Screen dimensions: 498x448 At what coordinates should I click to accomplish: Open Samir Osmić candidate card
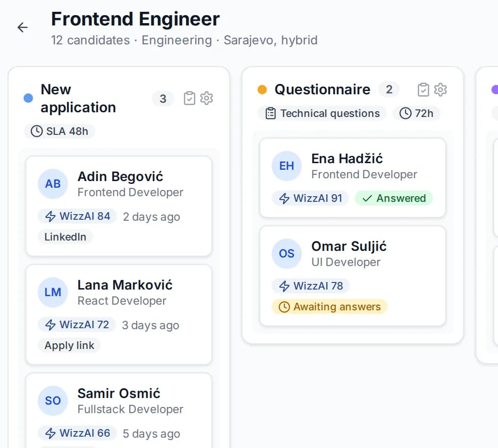pyautogui.click(x=119, y=411)
